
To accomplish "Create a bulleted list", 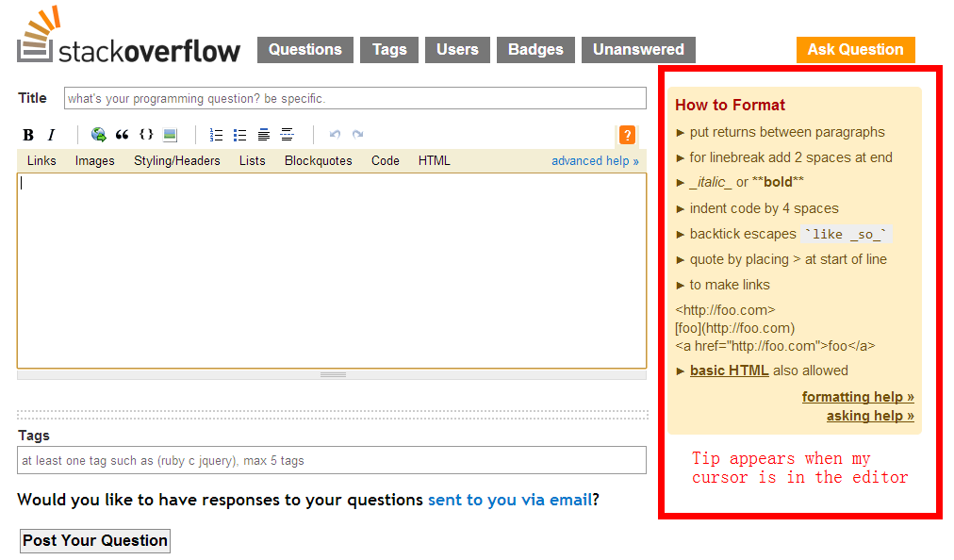I will pyautogui.click(x=239, y=135).
